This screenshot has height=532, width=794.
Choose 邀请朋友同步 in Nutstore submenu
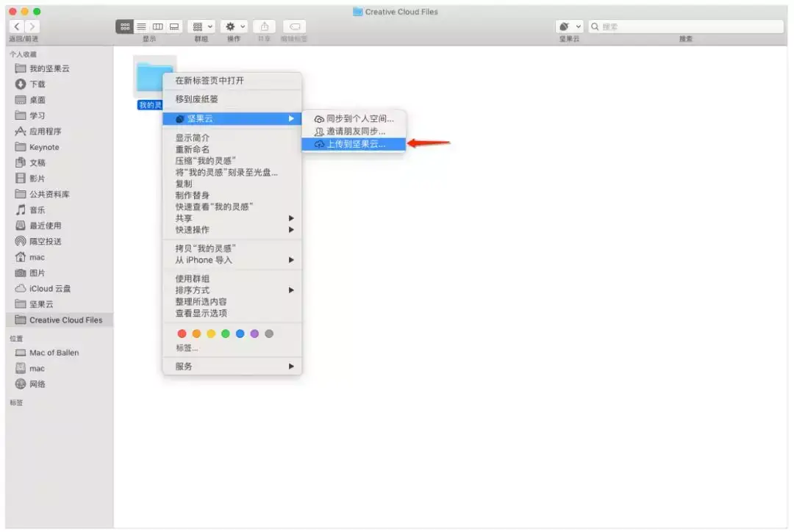354,131
